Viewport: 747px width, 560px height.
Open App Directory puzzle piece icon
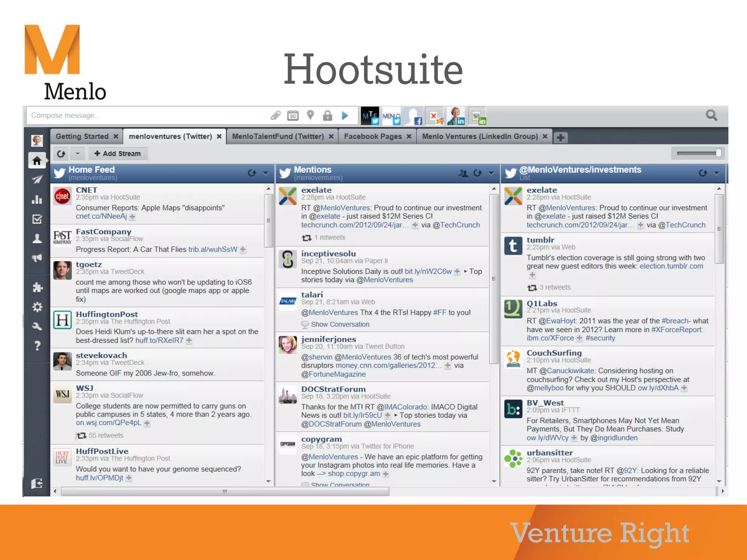pyautogui.click(x=37, y=287)
